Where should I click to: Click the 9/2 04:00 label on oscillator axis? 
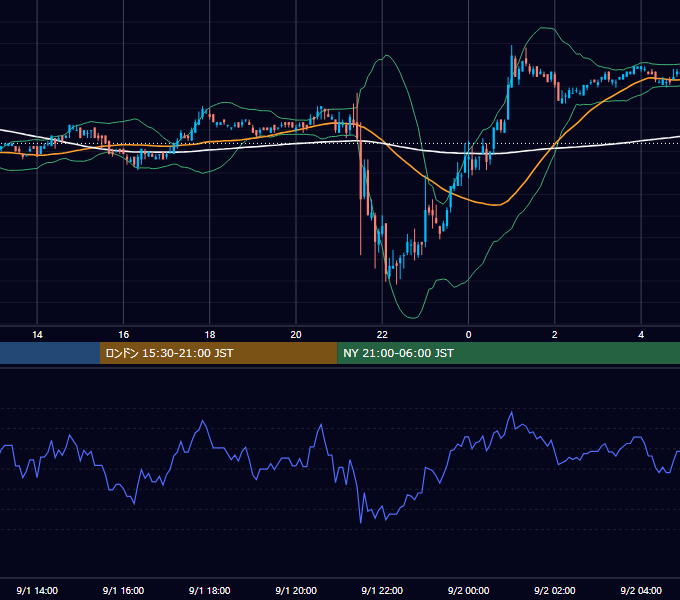click(641, 591)
